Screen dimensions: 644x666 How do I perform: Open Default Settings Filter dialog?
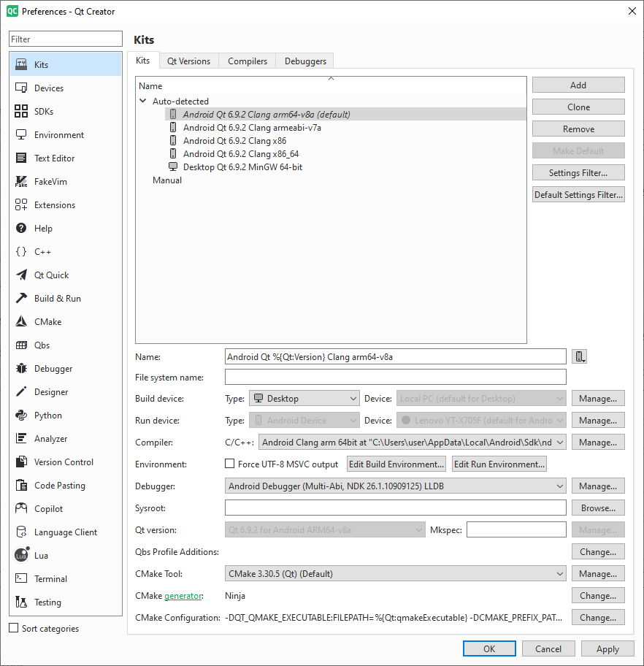coord(578,194)
